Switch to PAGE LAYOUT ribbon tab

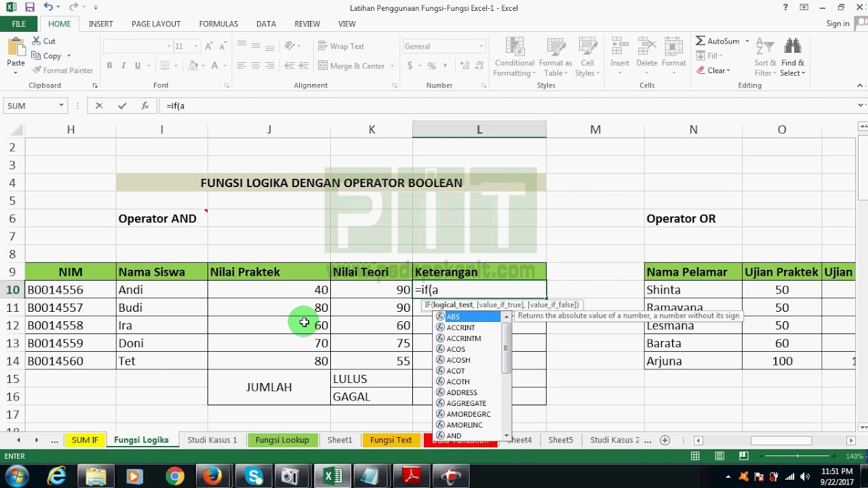[x=156, y=24]
